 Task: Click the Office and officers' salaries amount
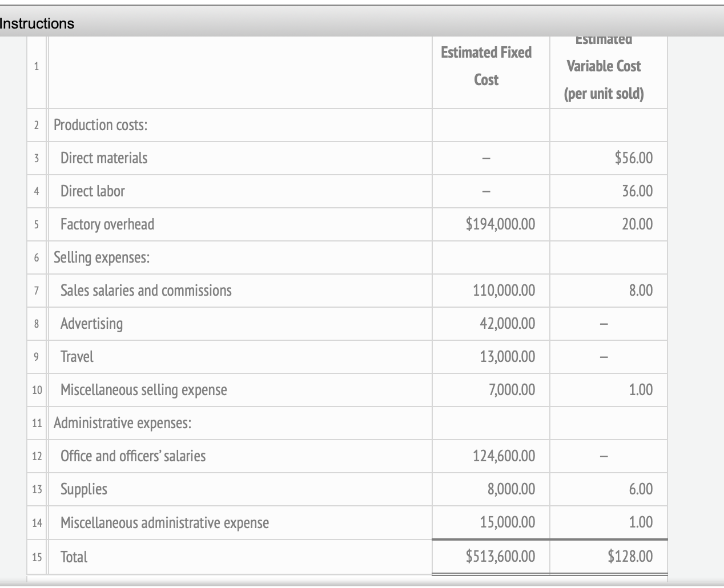pos(504,456)
